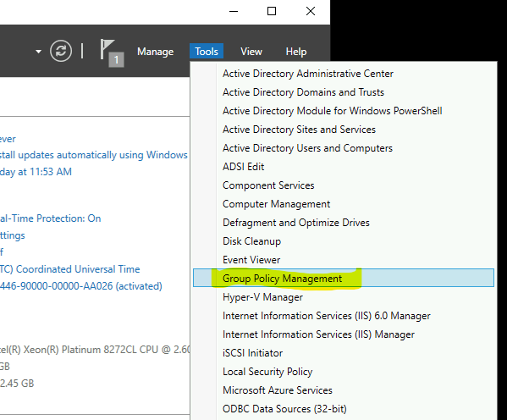Minimize the Server Manager window
Screen dimensions: 507x420
234,11
